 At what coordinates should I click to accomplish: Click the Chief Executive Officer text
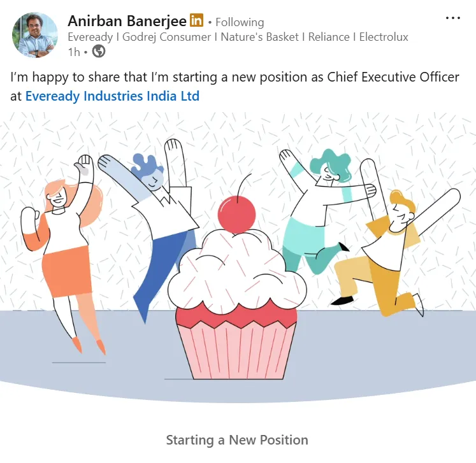pos(393,77)
